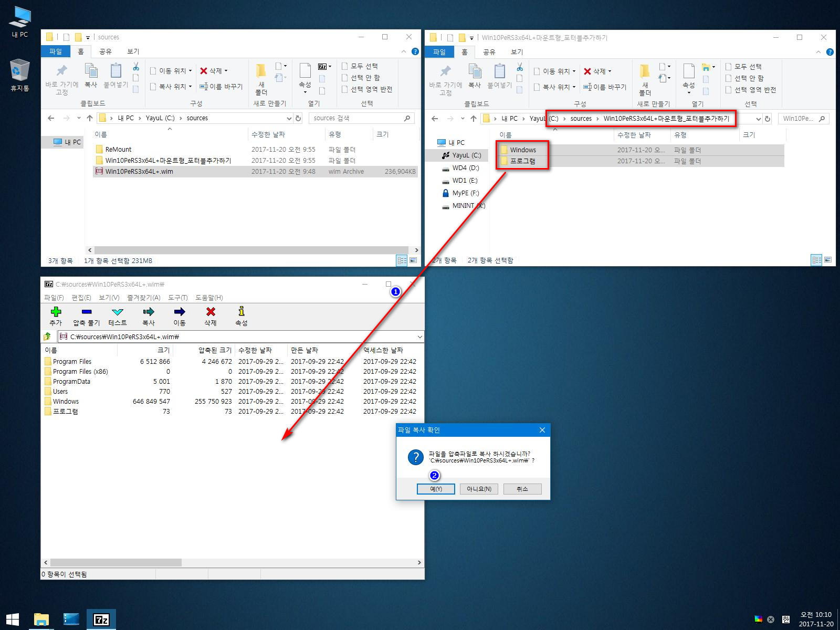This screenshot has height=630, width=840.
Task: Click Invert Selection (선택 영역 반전) in sources window
Action: 367,89
